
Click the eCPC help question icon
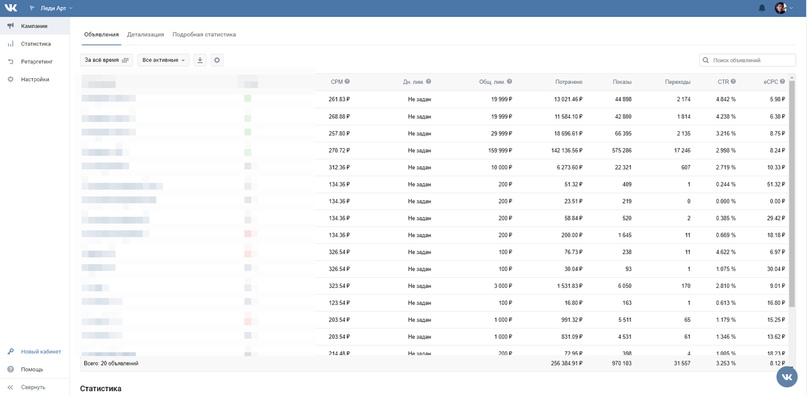coord(782,81)
